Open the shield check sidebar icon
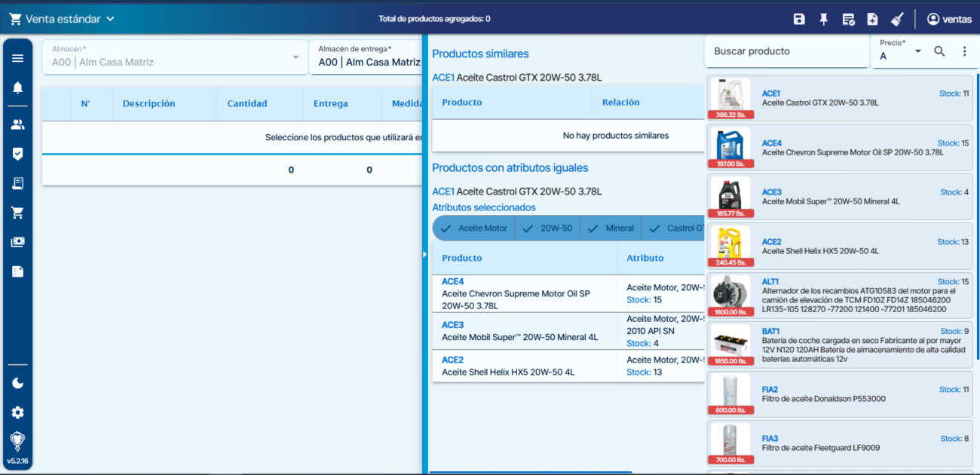The image size is (980, 475). click(x=17, y=154)
